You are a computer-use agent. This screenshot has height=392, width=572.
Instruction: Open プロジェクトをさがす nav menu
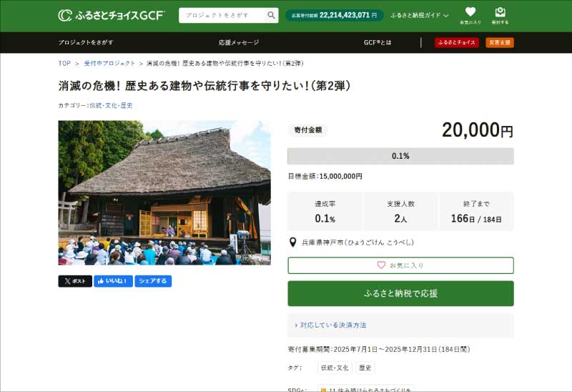click(86, 43)
